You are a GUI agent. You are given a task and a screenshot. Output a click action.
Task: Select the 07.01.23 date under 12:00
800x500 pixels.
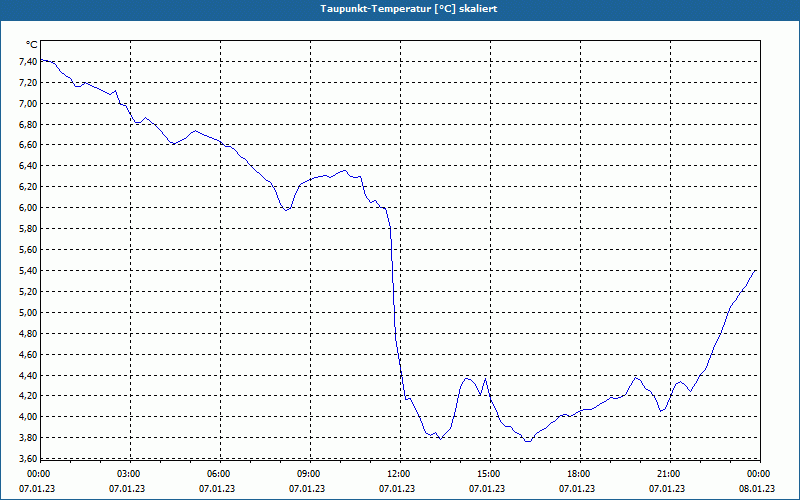coord(397,489)
